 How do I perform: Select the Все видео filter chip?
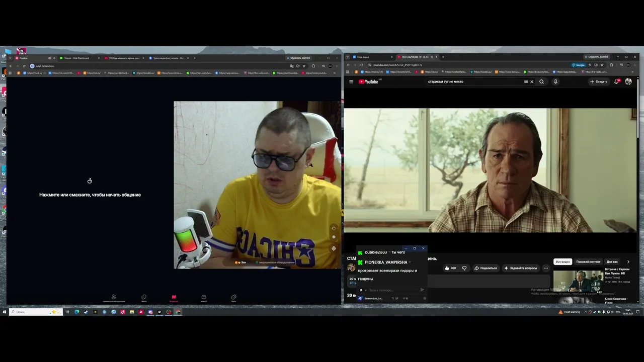[563, 262]
